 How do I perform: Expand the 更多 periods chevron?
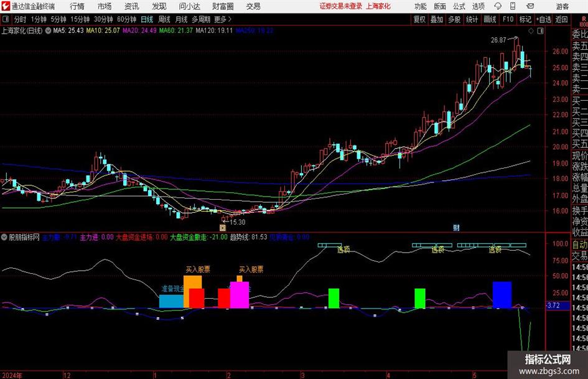tap(230, 19)
